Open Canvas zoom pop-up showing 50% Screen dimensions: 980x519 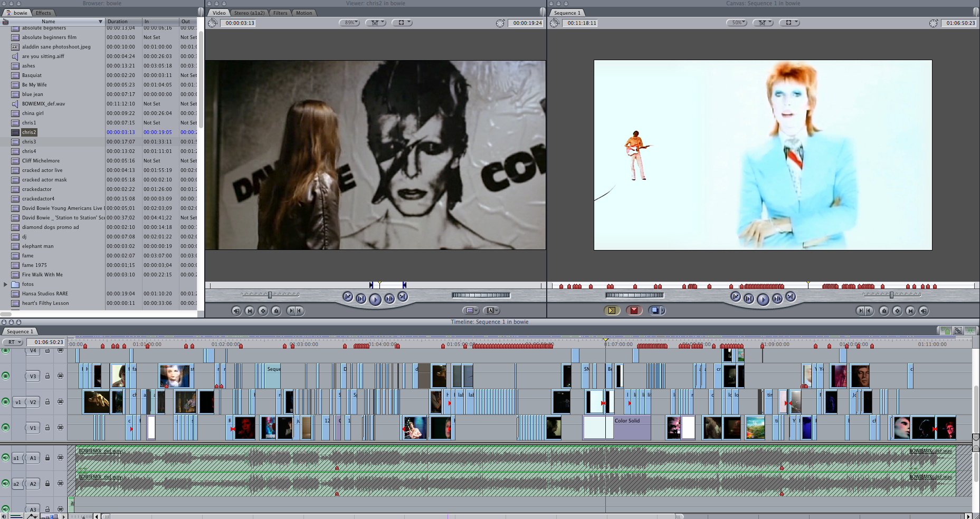coord(737,23)
